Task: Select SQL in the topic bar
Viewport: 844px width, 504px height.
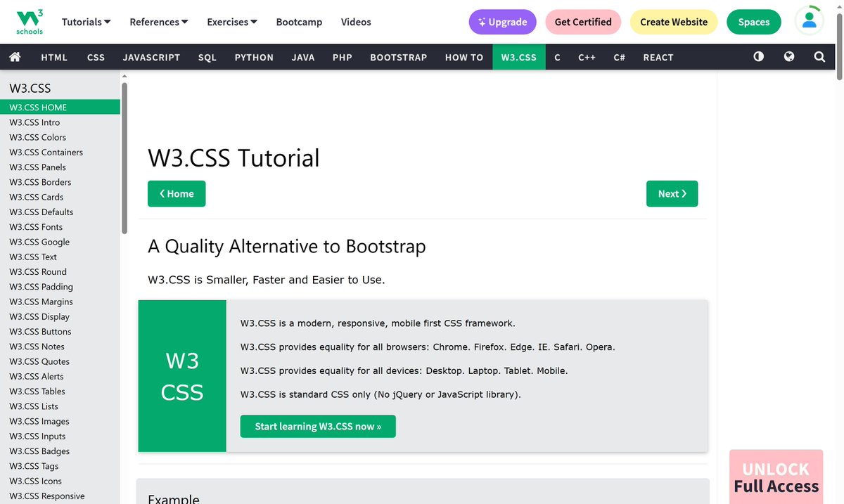Action: point(207,57)
